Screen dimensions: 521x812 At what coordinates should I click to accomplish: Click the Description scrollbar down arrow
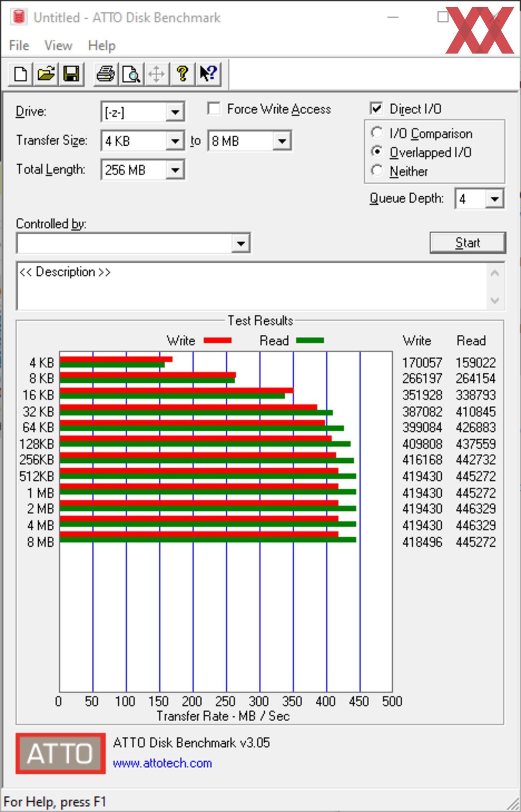[x=495, y=300]
